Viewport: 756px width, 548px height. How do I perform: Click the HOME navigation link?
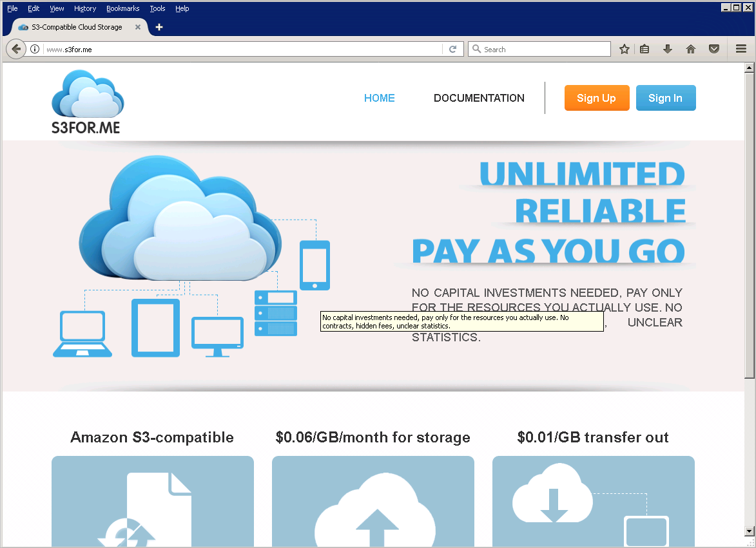(x=380, y=98)
